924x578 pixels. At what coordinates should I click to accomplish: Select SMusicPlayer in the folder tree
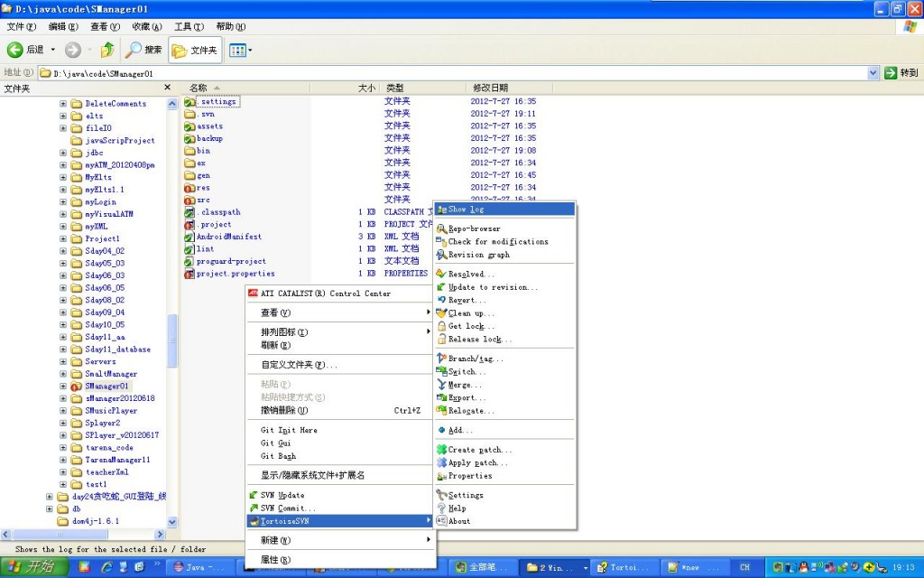click(x=111, y=411)
